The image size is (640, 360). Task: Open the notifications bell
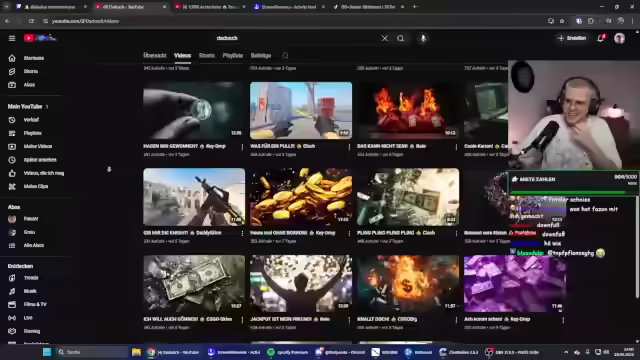600,38
